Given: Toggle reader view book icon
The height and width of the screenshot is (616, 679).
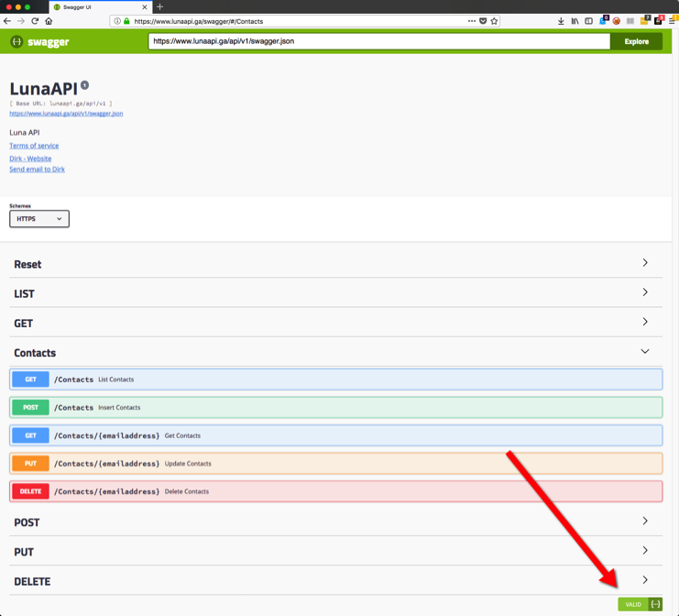Looking at the screenshot, I should (x=630, y=21).
